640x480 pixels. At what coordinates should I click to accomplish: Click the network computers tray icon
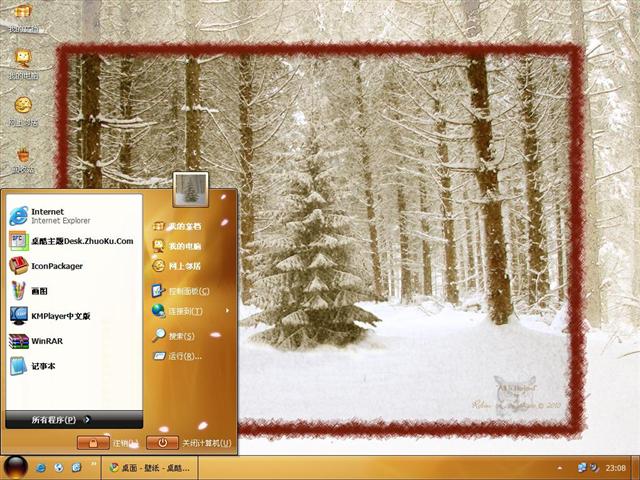coord(582,468)
